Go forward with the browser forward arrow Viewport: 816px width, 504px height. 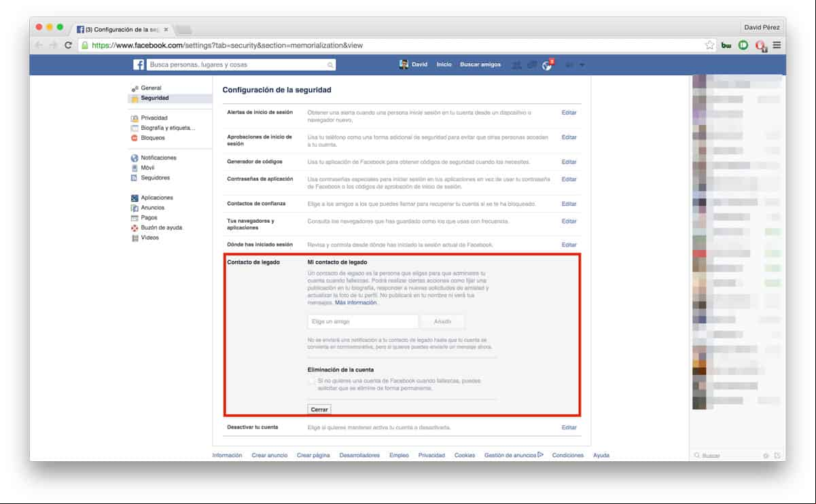[x=52, y=46]
